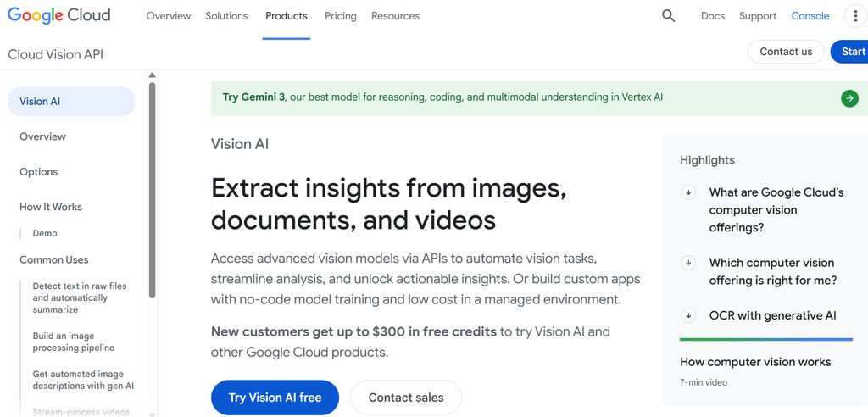Open 'OCR with generative AI' highlight
The image size is (868, 417).
773,315
